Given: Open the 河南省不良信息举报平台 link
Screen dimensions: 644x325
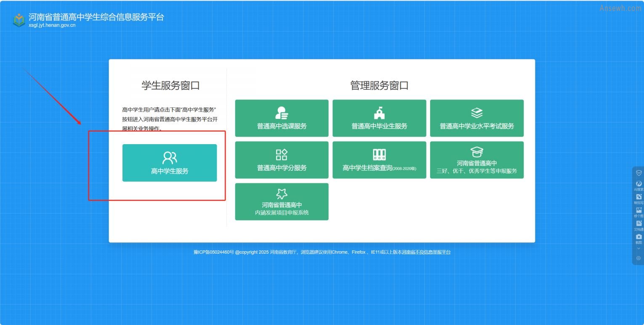Looking at the screenshot, I should click(426, 252).
